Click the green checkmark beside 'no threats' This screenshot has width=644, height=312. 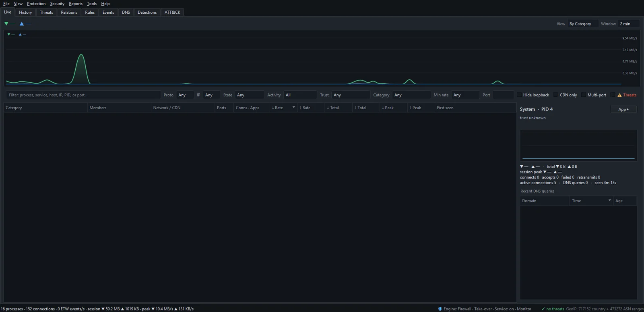[543, 309]
